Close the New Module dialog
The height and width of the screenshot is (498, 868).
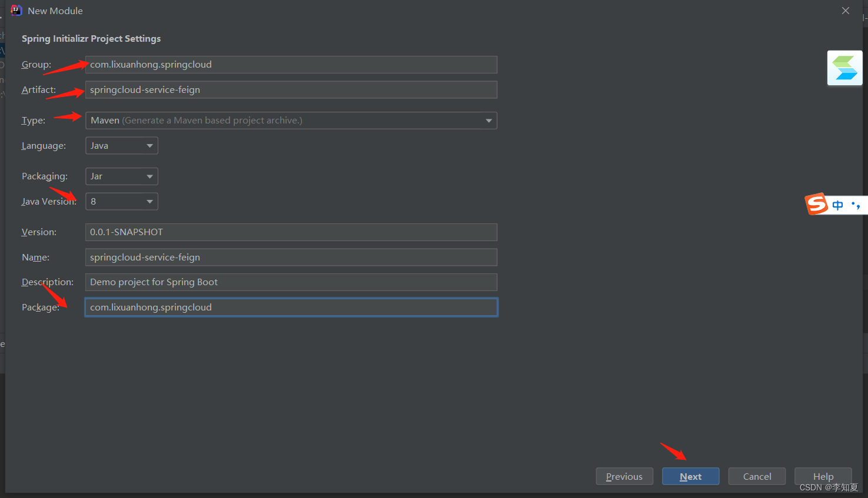click(846, 11)
